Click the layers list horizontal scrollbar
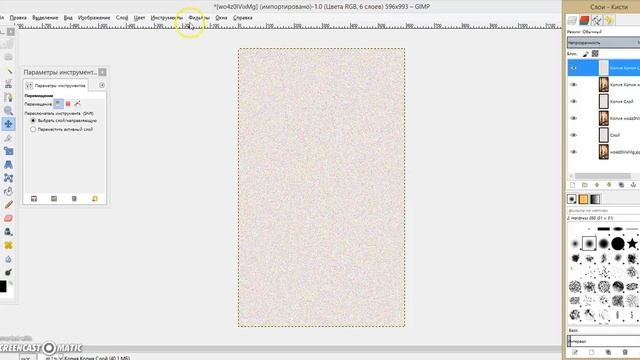Viewport: 640px width, 360px height. pos(603,176)
